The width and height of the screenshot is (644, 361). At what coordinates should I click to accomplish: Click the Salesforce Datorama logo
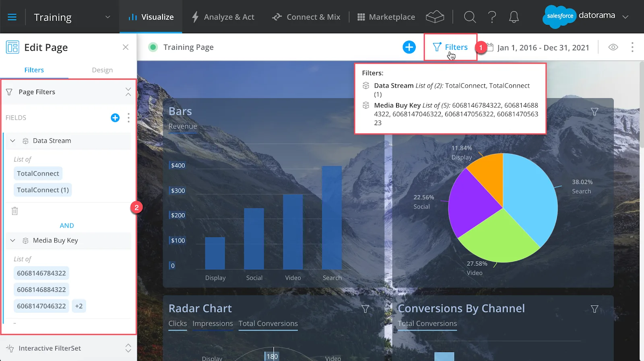(579, 16)
